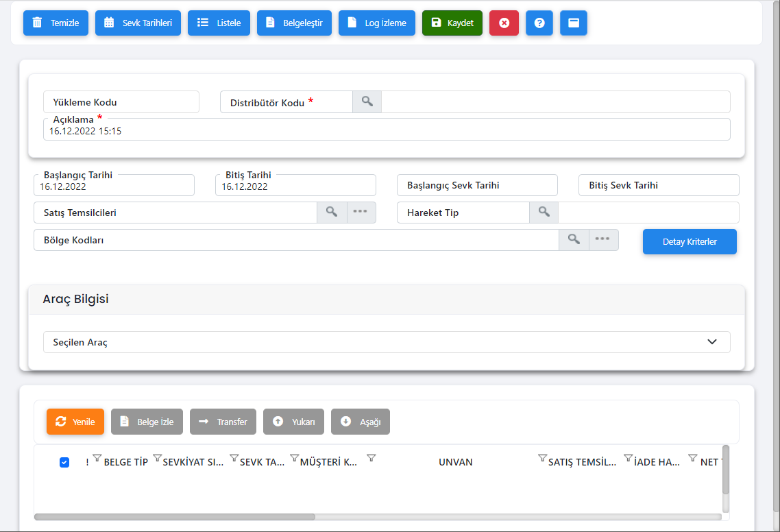Open Satış Temsilcileri search magnifier
This screenshot has width=780, height=532.
(x=332, y=213)
